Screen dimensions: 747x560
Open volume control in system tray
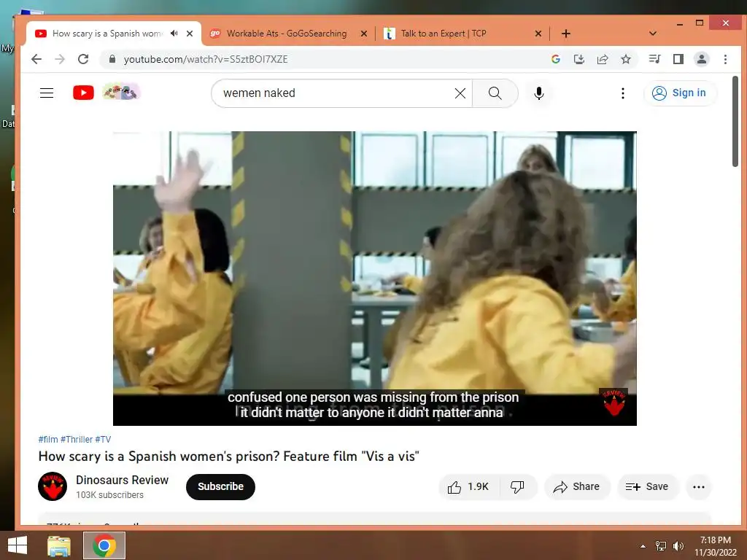point(678,545)
